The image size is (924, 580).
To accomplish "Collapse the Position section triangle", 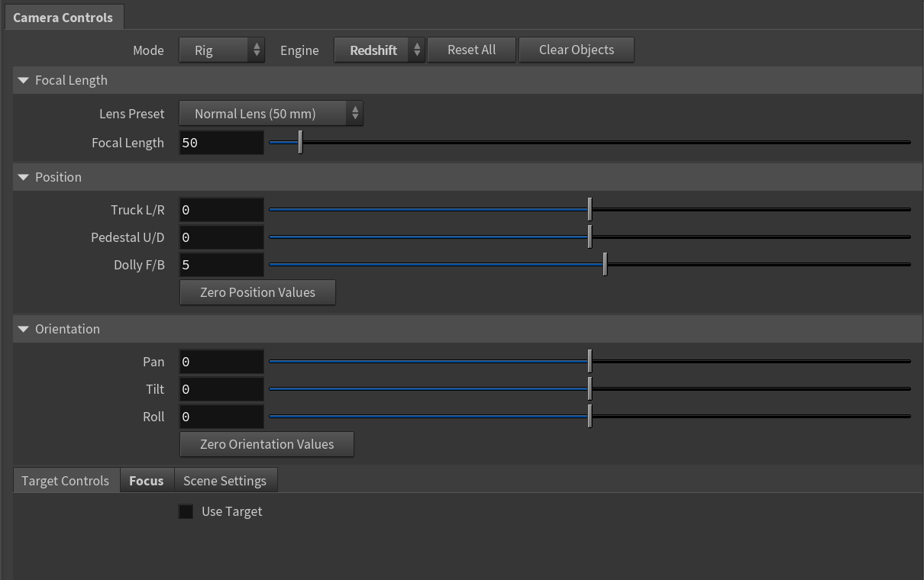I will click(x=23, y=177).
